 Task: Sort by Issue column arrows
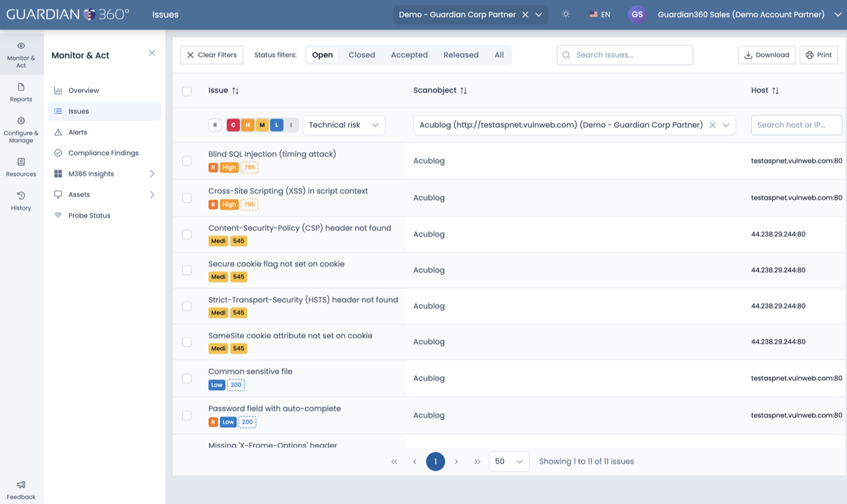235,91
